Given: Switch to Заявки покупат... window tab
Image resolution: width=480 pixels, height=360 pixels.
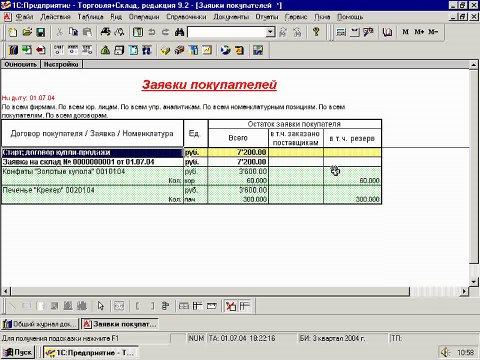Looking at the screenshot, I should [120, 324].
